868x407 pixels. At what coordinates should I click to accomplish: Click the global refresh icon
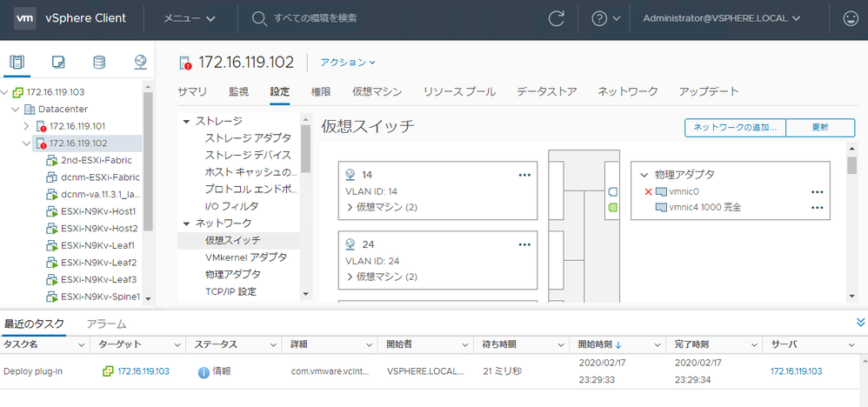pos(556,18)
